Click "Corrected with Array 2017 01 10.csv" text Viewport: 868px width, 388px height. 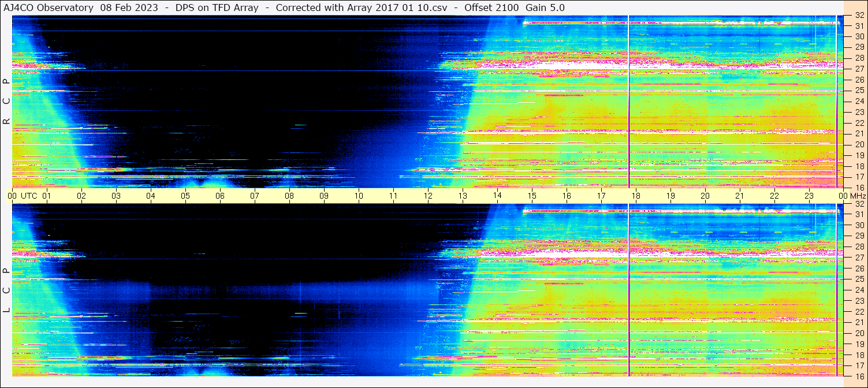coord(362,8)
